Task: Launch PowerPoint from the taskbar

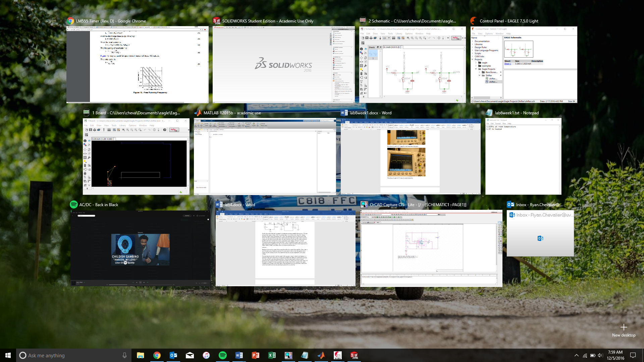Action: pyautogui.click(x=255, y=355)
